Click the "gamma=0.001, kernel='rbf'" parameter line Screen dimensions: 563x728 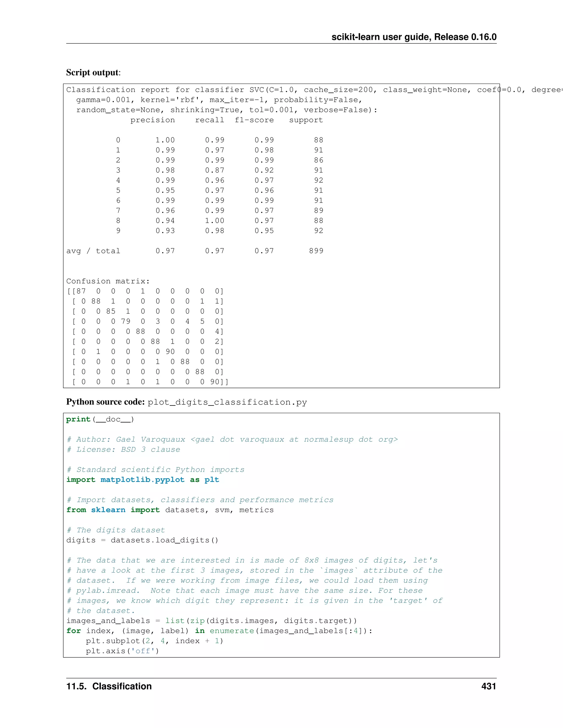(x=219, y=100)
